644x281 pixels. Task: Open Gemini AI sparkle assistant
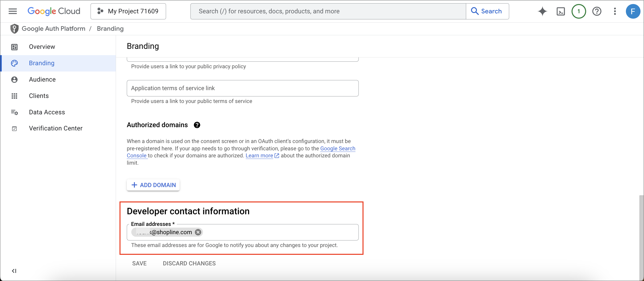coord(542,11)
